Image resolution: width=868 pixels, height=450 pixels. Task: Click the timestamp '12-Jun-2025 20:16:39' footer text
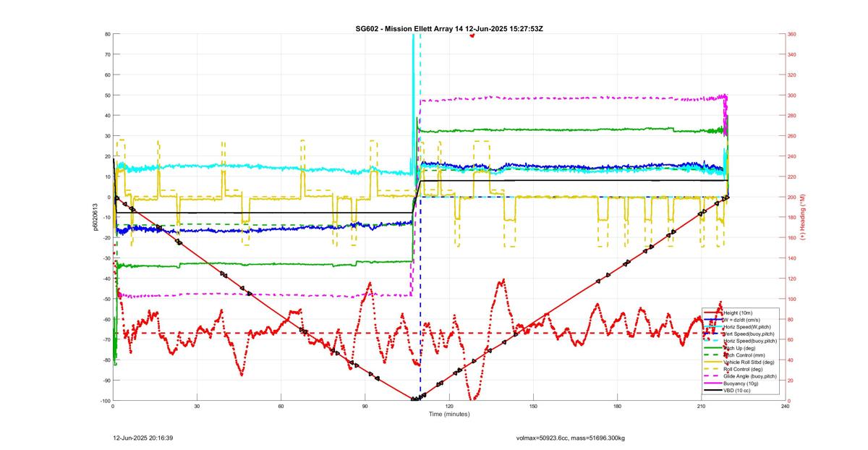[142, 438]
